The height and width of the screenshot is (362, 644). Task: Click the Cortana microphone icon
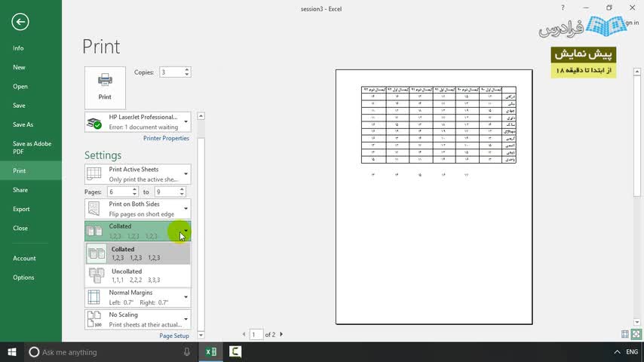click(x=187, y=352)
